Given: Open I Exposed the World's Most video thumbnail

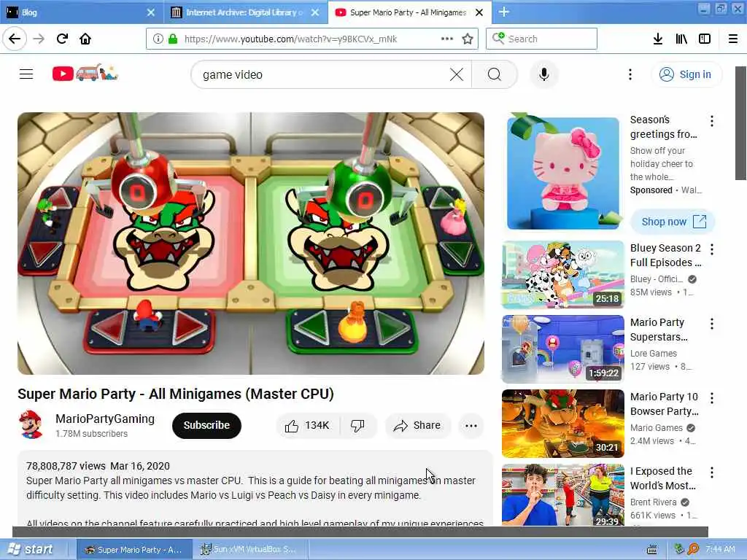Looking at the screenshot, I should [563, 495].
